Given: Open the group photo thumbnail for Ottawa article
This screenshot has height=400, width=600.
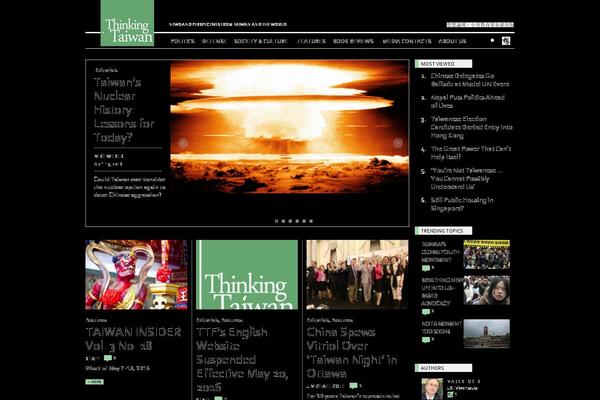Looking at the screenshot, I should [x=357, y=275].
